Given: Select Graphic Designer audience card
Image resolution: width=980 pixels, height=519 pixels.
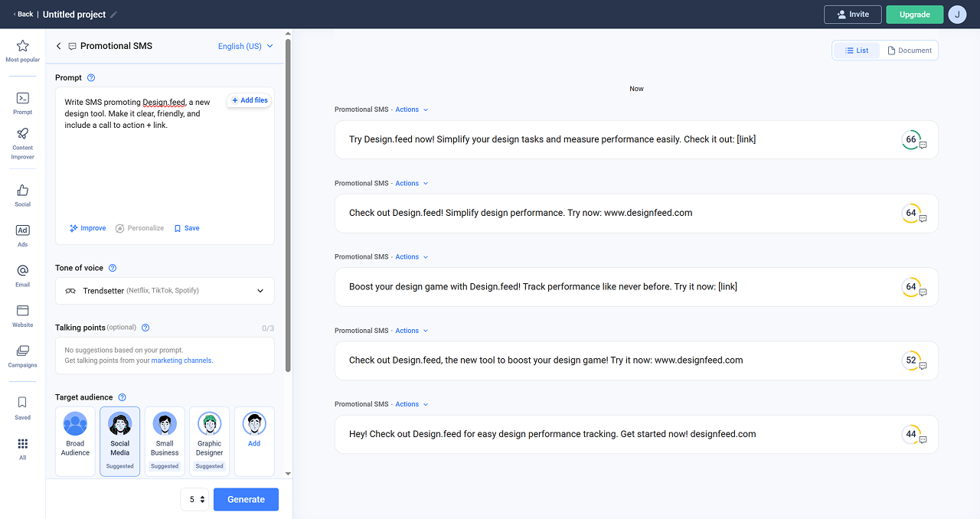Looking at the screenshot, I should coord(209,441).
